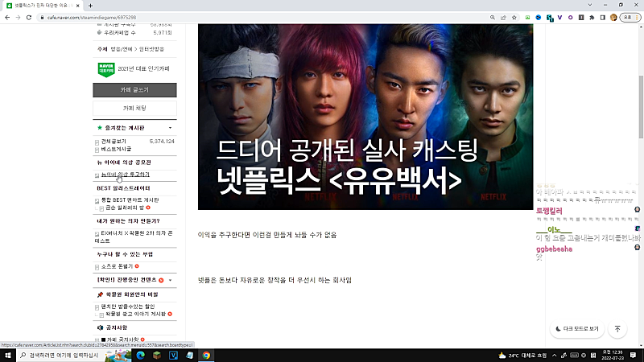This screenshot has width=644, height=362.
Task: Open the 왁물원 광고 이야기 게시판 link
Action: tap(135, 314)
